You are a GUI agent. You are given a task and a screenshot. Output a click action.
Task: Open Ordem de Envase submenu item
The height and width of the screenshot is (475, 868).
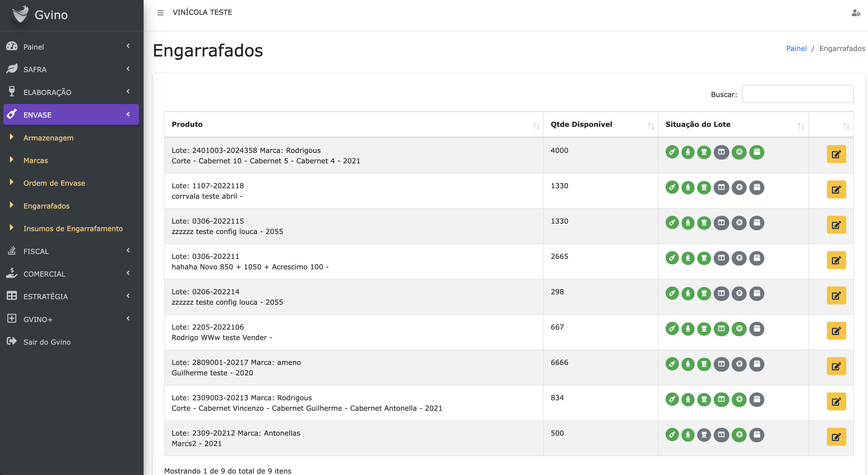tap(54, 183)
